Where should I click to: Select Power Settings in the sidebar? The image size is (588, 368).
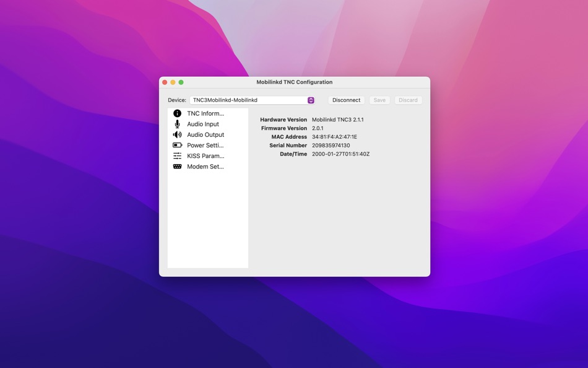pos(204,145)
